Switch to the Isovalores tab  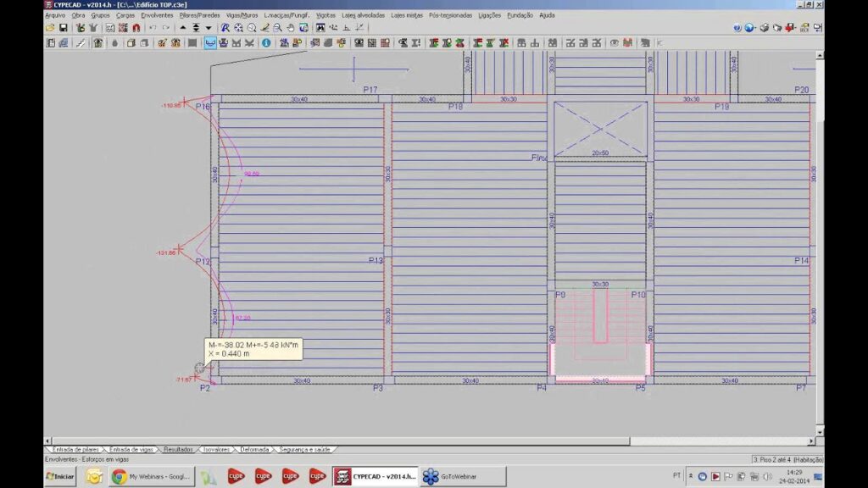point(216,450)
